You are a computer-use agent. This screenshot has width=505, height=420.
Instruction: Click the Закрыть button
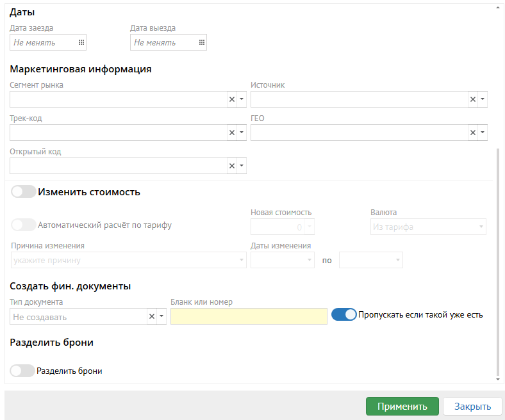[472, 406]
